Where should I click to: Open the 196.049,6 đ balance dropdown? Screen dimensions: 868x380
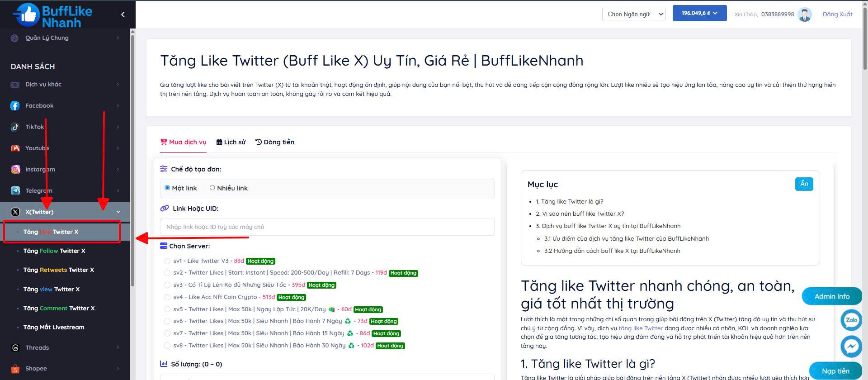(699, 13)
